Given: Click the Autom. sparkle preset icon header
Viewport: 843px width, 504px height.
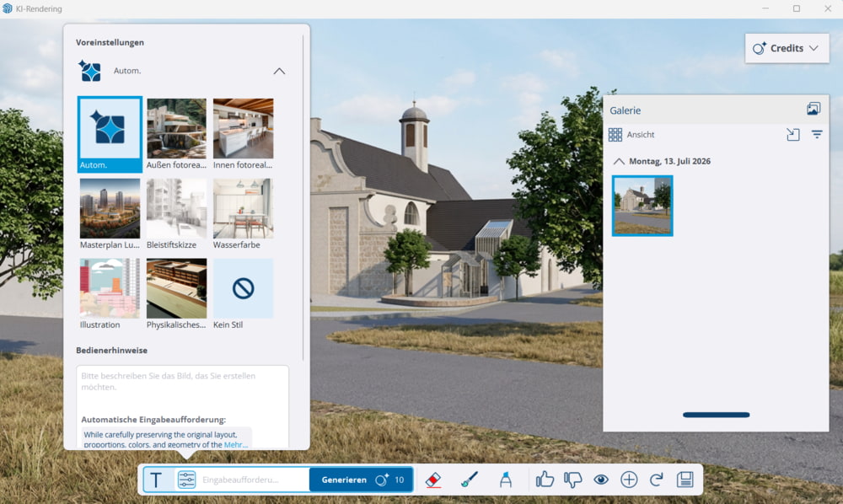Looking at the screenshot, I should tap(90, 71).
